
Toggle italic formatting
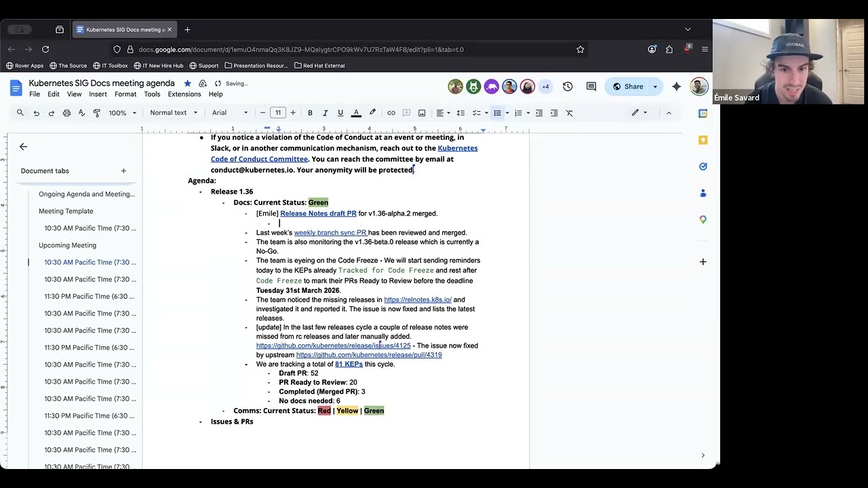pyautogui.click(x=325, y=113)
